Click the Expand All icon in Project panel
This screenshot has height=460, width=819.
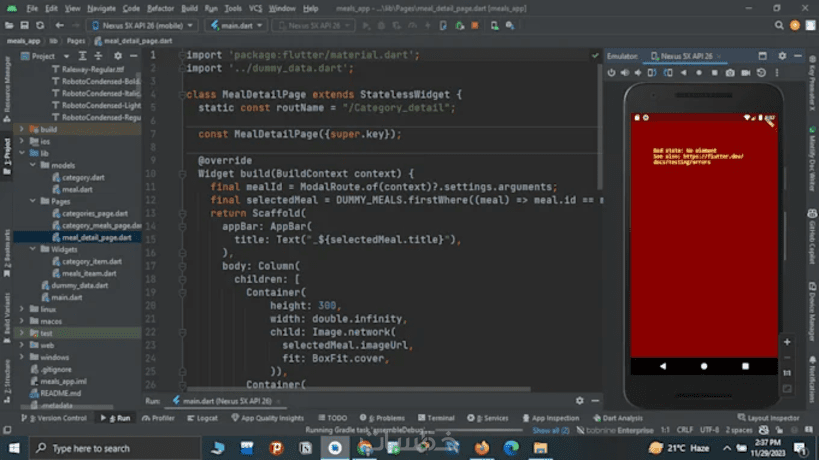pyautogui.click(x=83, y=56)
